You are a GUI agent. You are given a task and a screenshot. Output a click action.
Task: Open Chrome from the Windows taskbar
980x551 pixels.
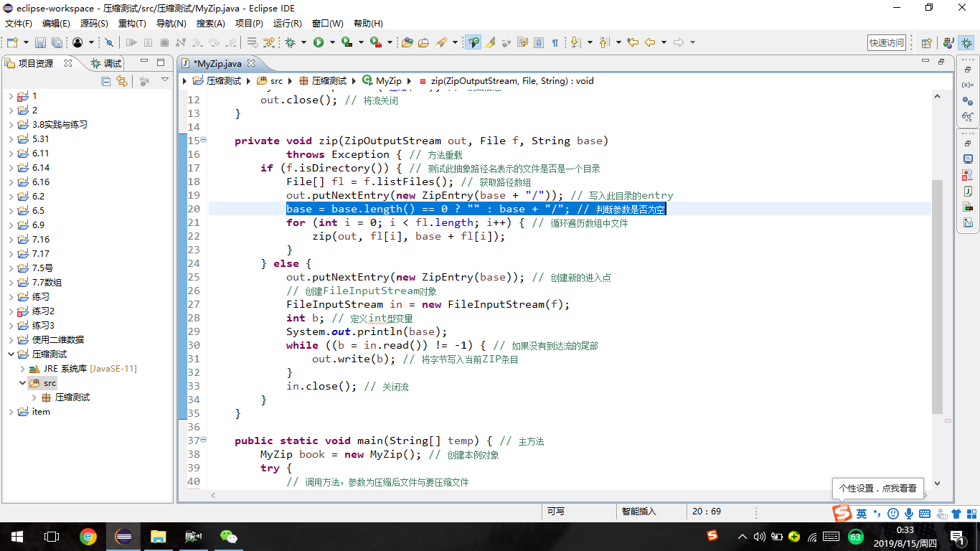tap(88, 536)
